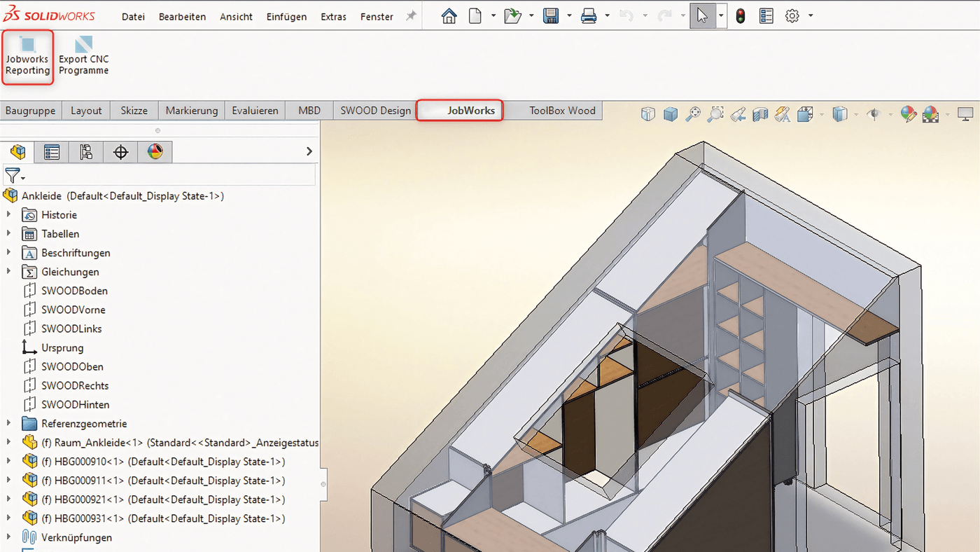Open the Export CNC Programme tool
The width and height of the screenshot is (980, 552).
tap(83, 56)
